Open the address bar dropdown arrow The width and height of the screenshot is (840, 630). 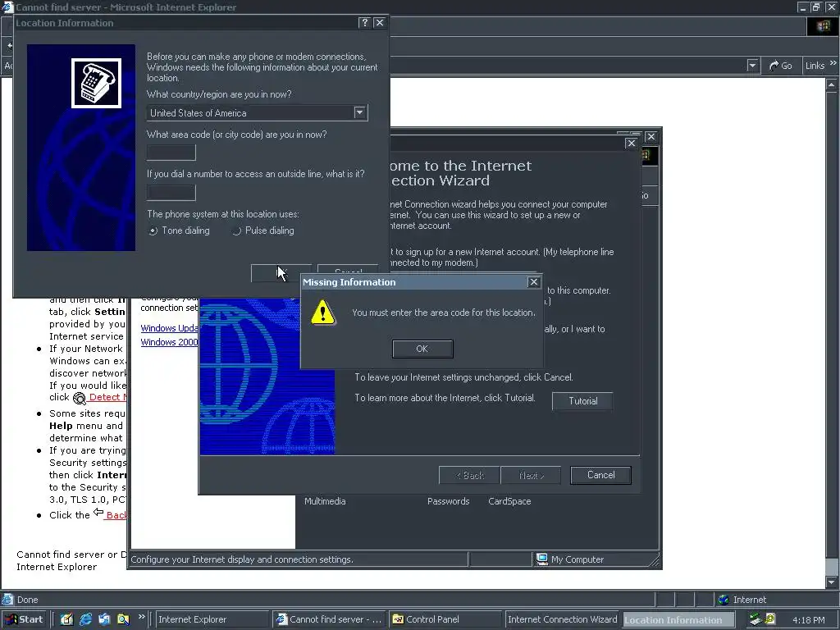point(752,66)
